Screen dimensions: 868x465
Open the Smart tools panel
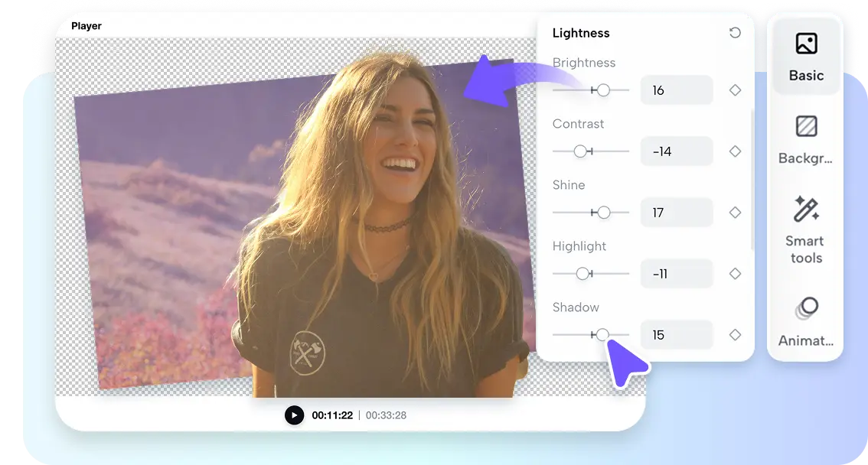805,229
